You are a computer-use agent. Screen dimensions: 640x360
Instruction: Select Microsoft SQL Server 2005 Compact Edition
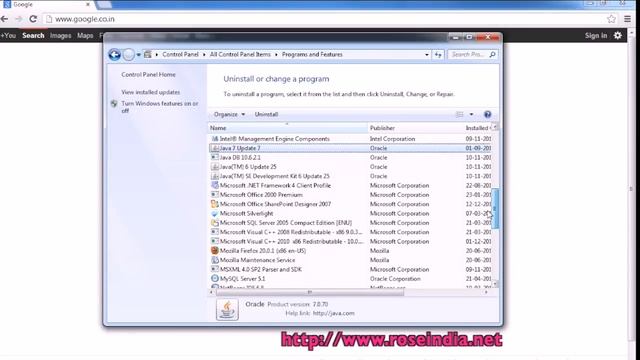coord(351,223)
